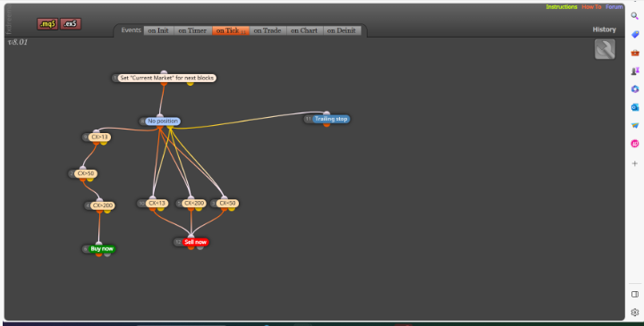Select the CX<50 condition block

pos(227,204)
